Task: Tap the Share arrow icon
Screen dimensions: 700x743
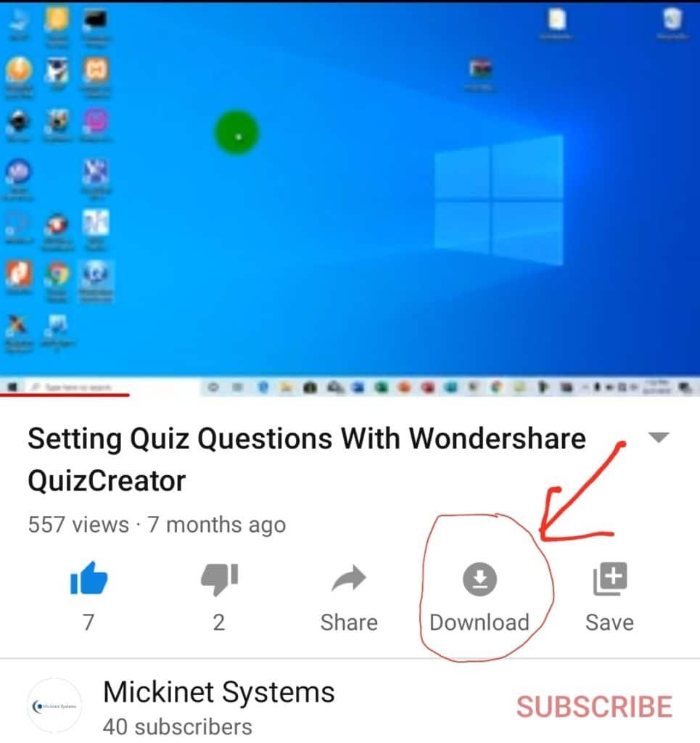Action: click(x=349, y=578)
